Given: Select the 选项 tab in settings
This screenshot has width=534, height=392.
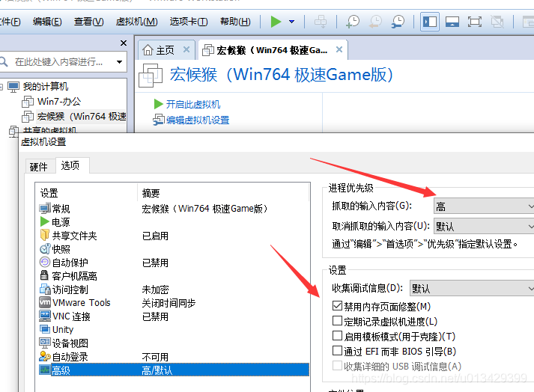Looking at the screenshot, I should 70,165.
